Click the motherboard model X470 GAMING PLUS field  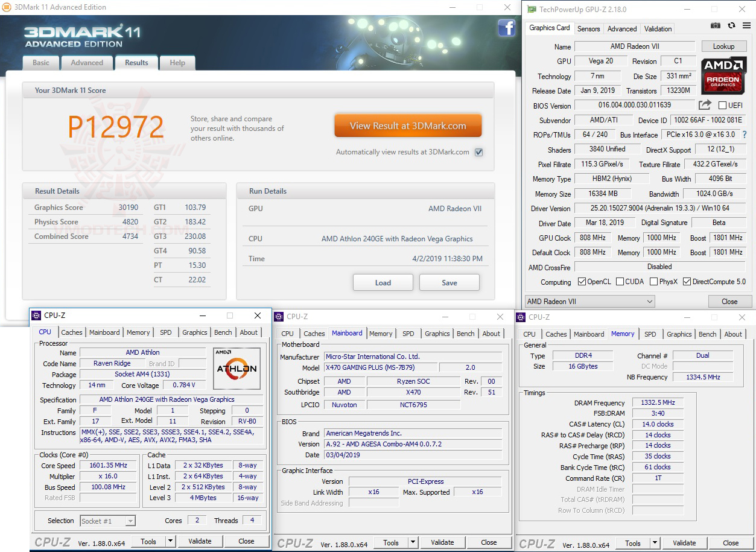click(381, 367)
